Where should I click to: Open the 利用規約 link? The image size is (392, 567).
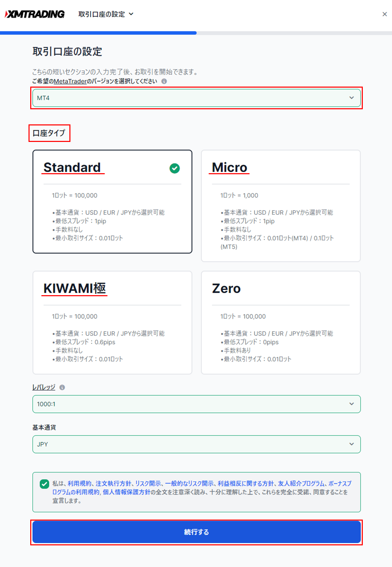pyautogui.click(x=79, y=483)
